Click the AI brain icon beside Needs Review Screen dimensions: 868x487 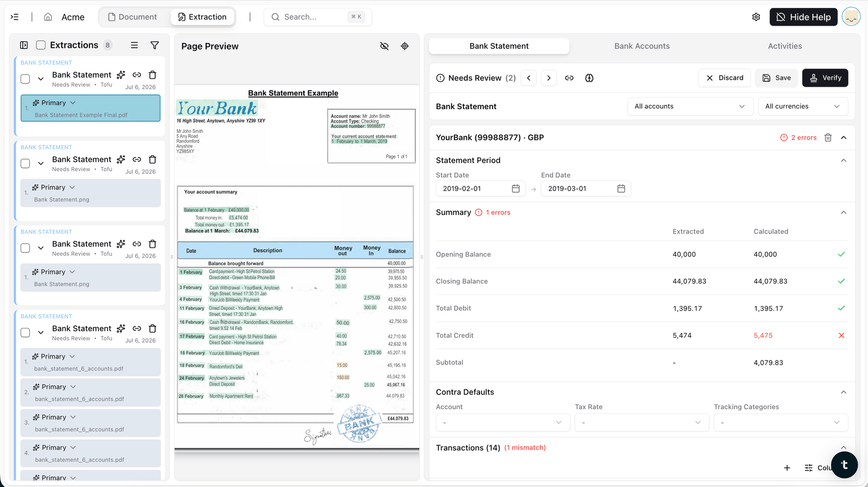589,78
